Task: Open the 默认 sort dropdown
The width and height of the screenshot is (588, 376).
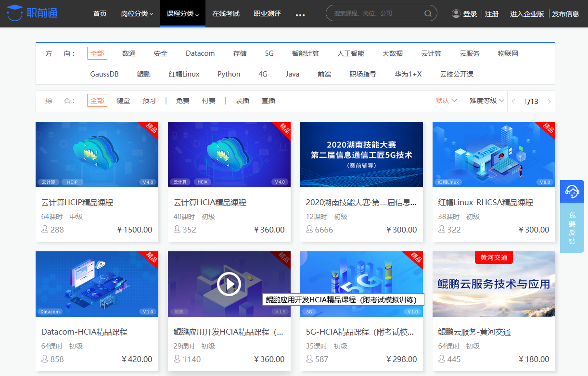Action: (x=446, y=101)
